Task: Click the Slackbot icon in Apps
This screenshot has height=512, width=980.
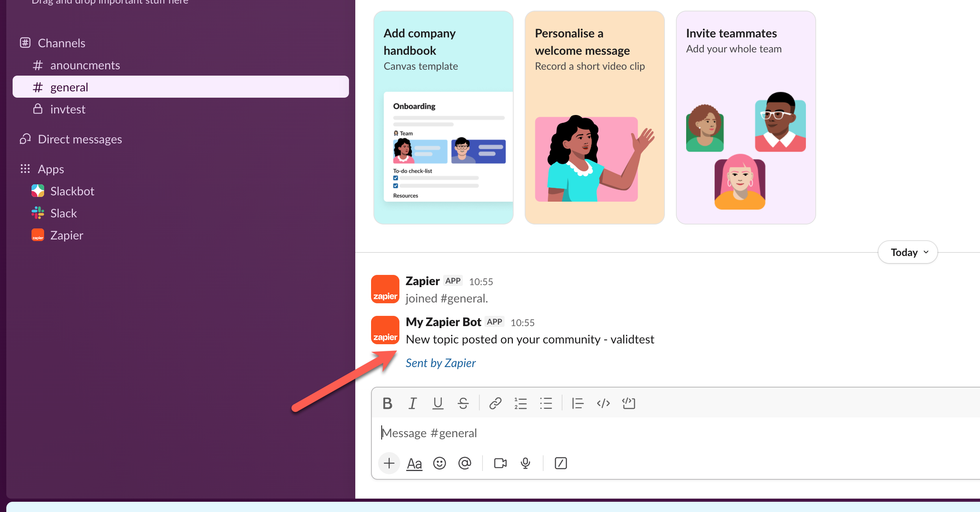Action: [38, 191]
